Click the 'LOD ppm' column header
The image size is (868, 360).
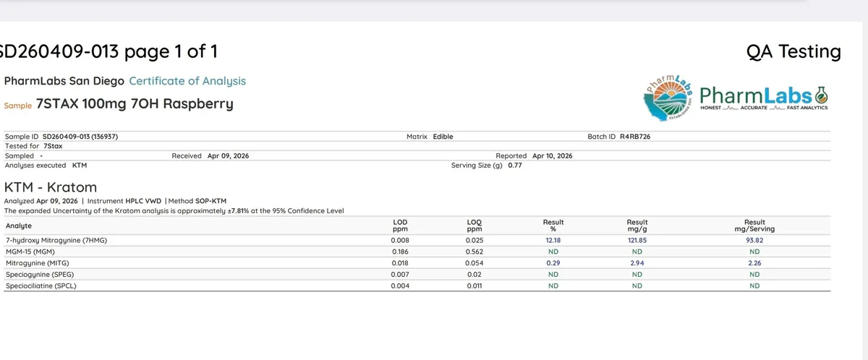(x=400, y=226)
